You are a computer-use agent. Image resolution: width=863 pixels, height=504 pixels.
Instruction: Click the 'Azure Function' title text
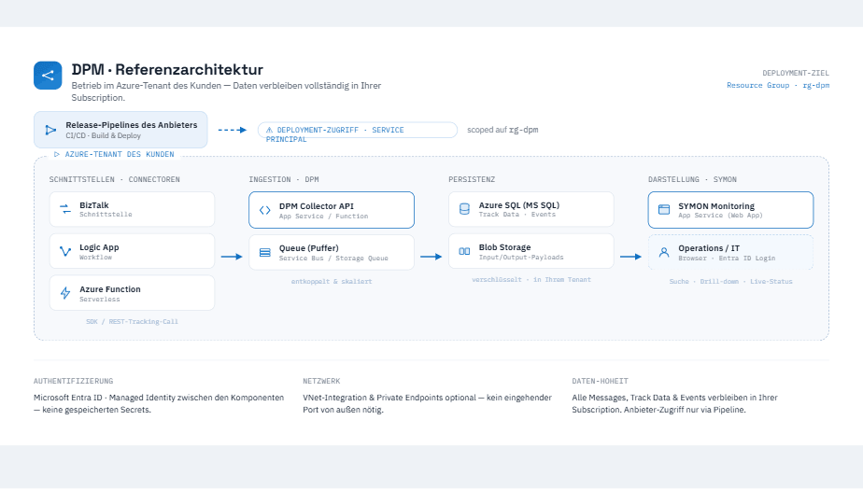point(110,289)
